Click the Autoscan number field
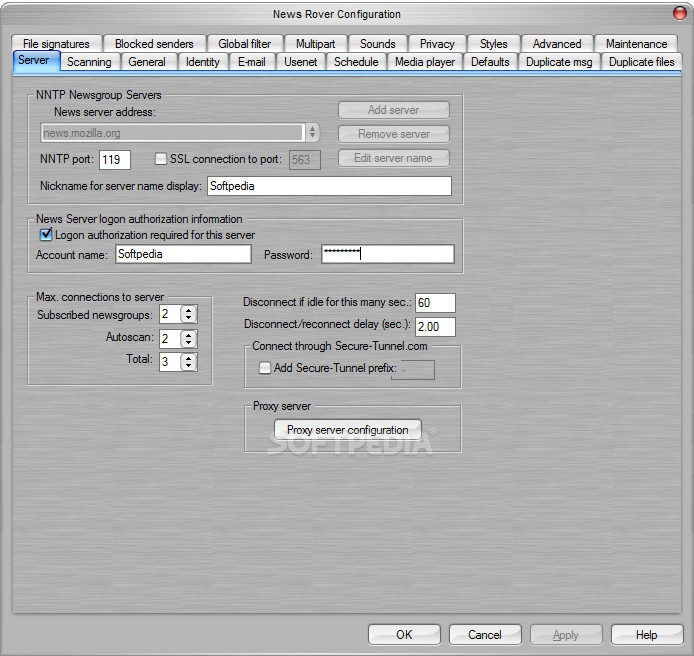 170,339
